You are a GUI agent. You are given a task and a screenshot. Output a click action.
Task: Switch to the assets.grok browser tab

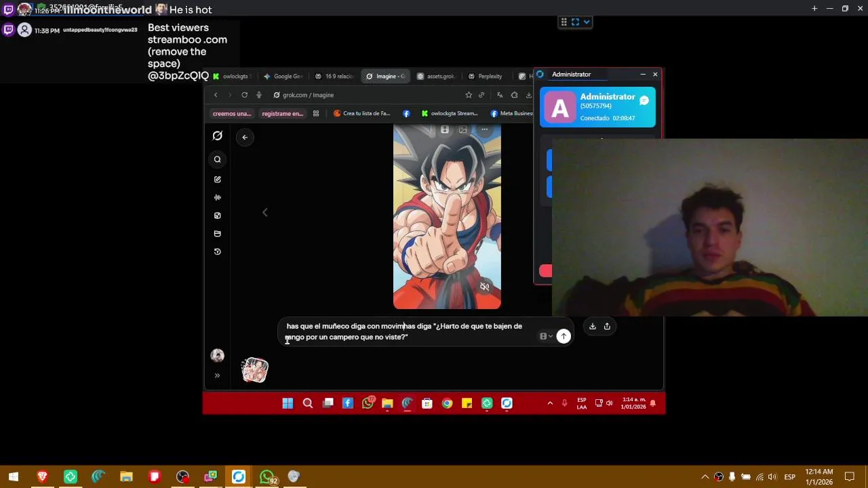point(436,77)
